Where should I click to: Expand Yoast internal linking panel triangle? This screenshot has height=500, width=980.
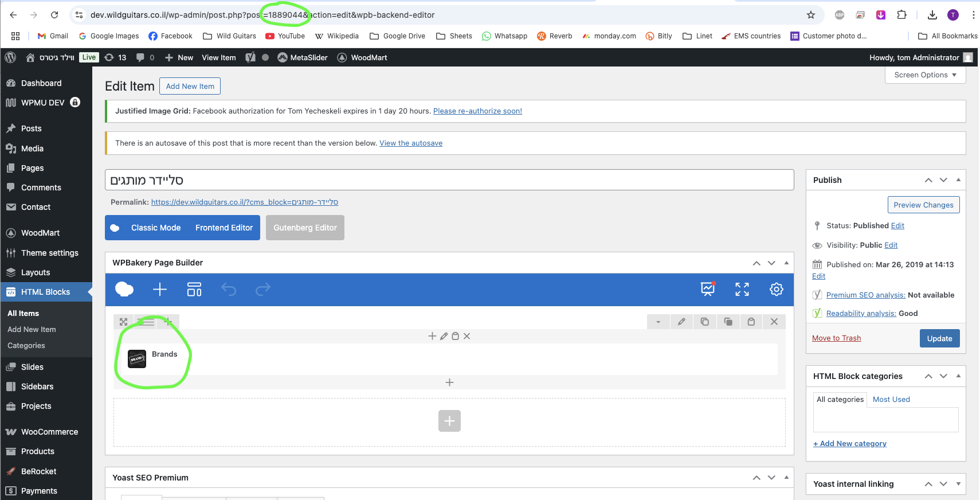(958, 484)
